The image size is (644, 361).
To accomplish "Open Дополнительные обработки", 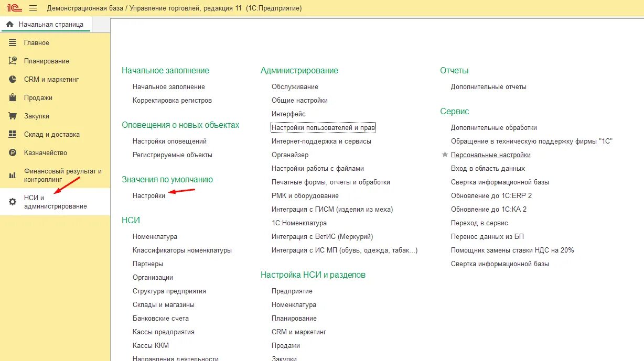I will (494, 127).
